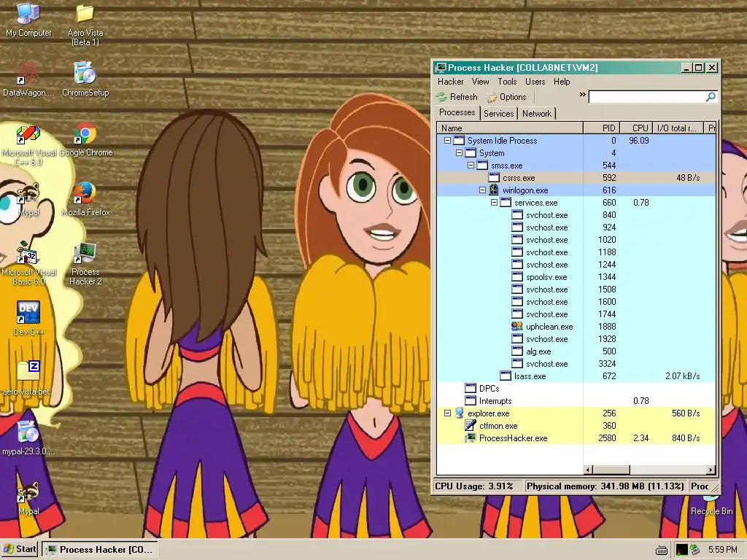This screenshot has height=560, width=747.
Task: Click the Process Hacker title bar icon
Action: click(x=441, y=68)
